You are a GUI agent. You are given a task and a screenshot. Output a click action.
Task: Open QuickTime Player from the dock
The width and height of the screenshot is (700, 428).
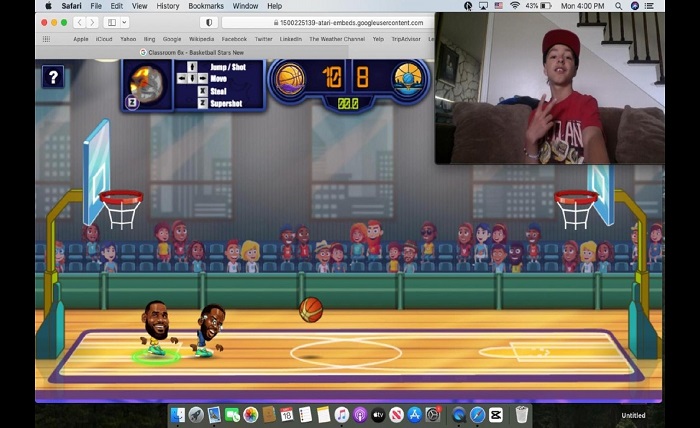click(458, 415)
